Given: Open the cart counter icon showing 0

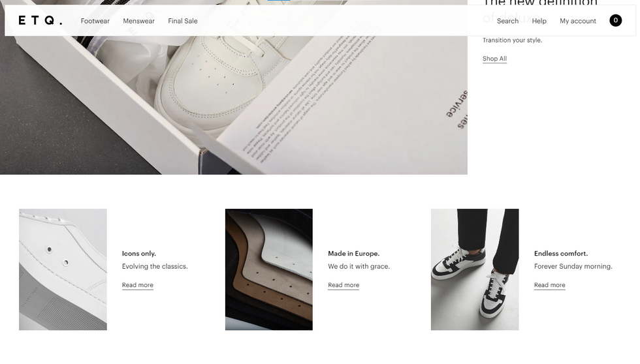Looking at the screenshot, I should pos(615,20).
